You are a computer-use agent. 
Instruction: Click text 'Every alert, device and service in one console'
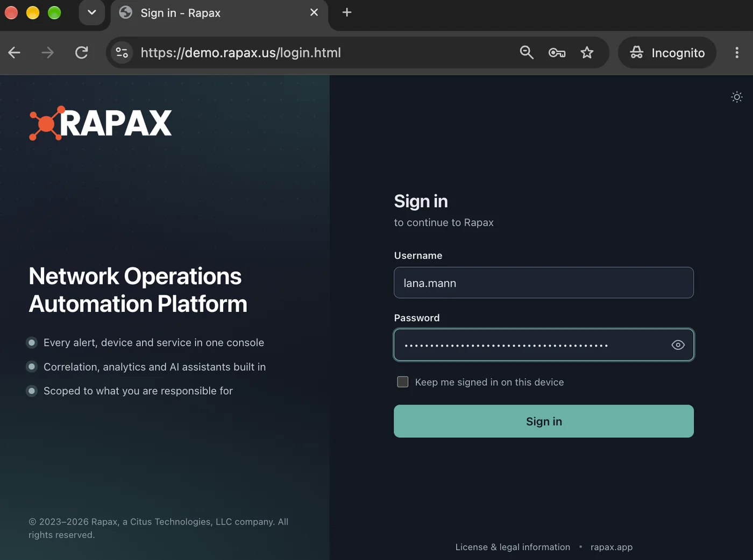pyautogui.click(x=154, y=343)
